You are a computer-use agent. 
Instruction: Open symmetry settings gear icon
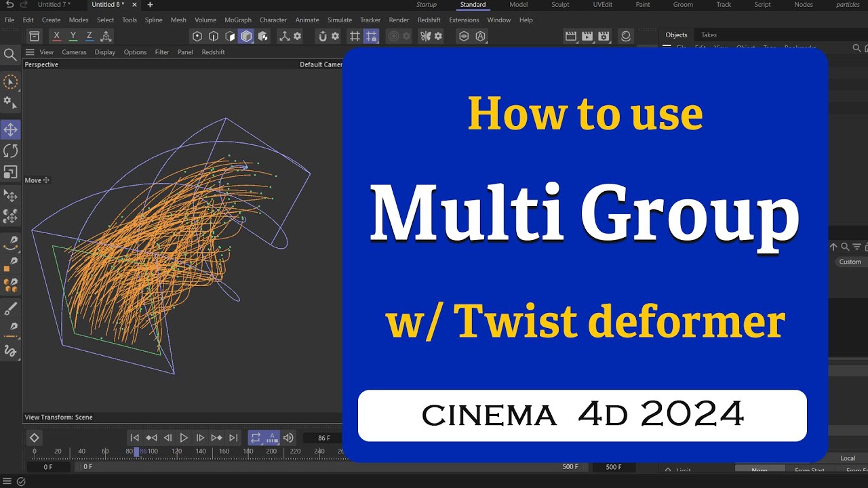pos(438,36)
